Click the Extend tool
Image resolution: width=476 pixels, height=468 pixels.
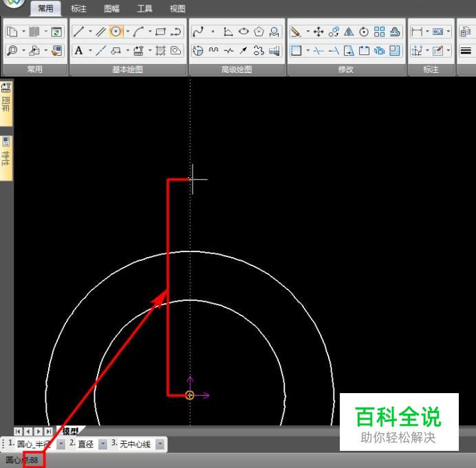click(334, 50)
